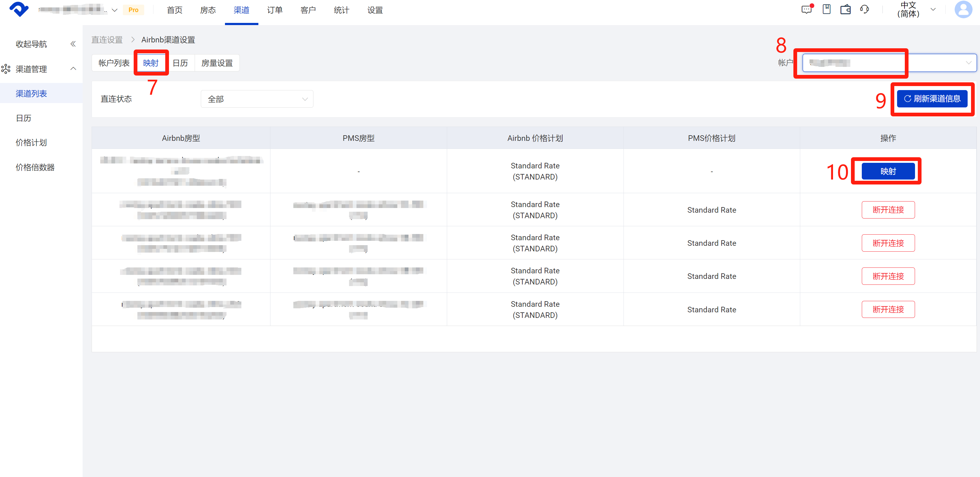
Task: Click 断开连接 in the fourth table row
Action: [888, 276]
